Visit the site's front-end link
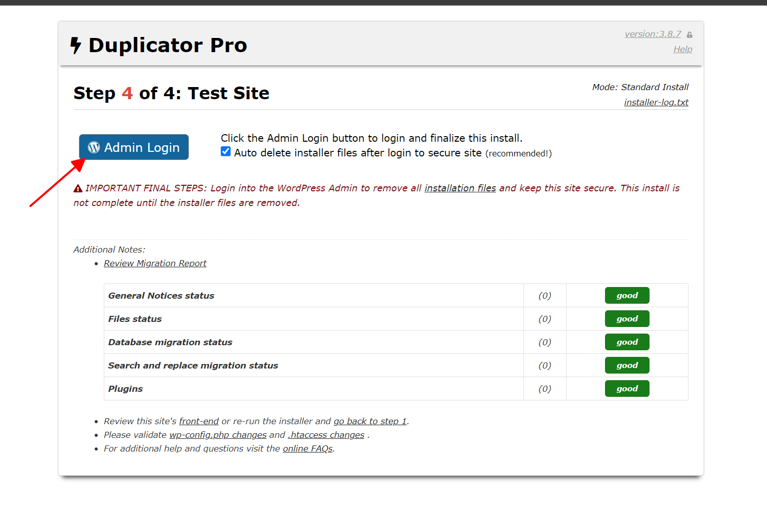The height and width of the screenshot is (532, 767). [198, 421]
